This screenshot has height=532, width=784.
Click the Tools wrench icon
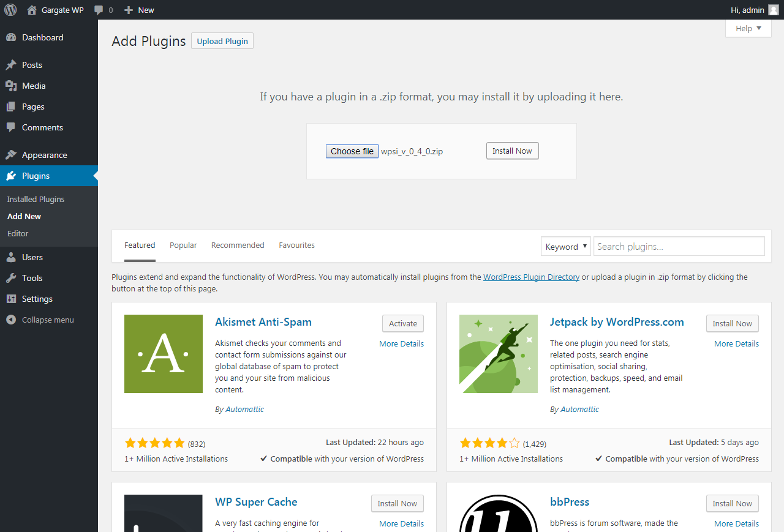[x=11, y=278]
